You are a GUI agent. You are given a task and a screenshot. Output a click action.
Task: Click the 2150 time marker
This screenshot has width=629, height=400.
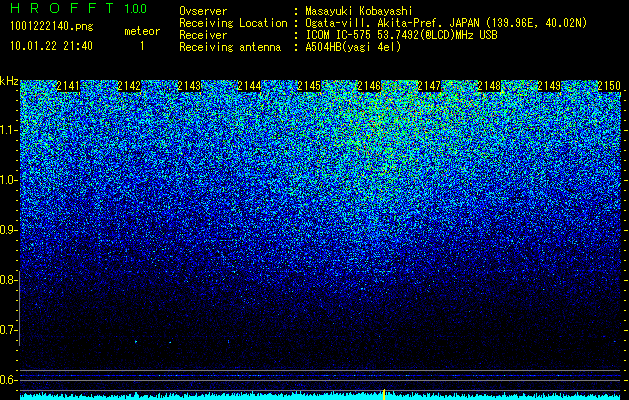tap(609, 86)
